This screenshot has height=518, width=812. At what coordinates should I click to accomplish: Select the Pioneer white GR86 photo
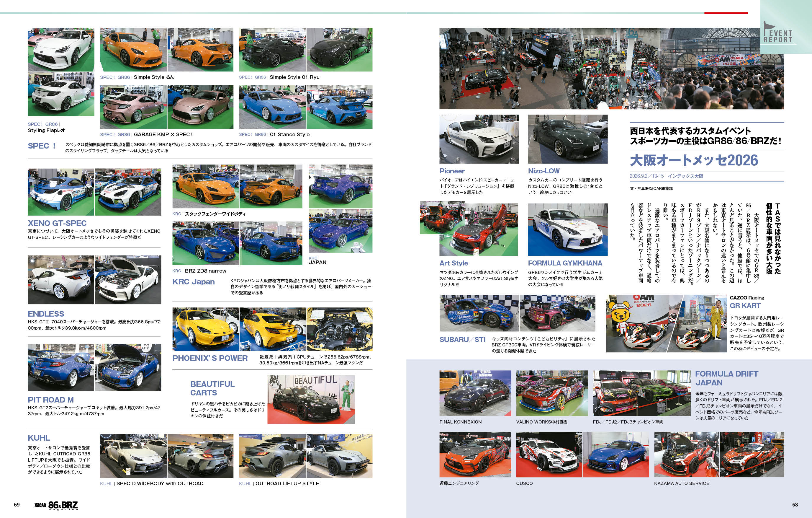479,139
